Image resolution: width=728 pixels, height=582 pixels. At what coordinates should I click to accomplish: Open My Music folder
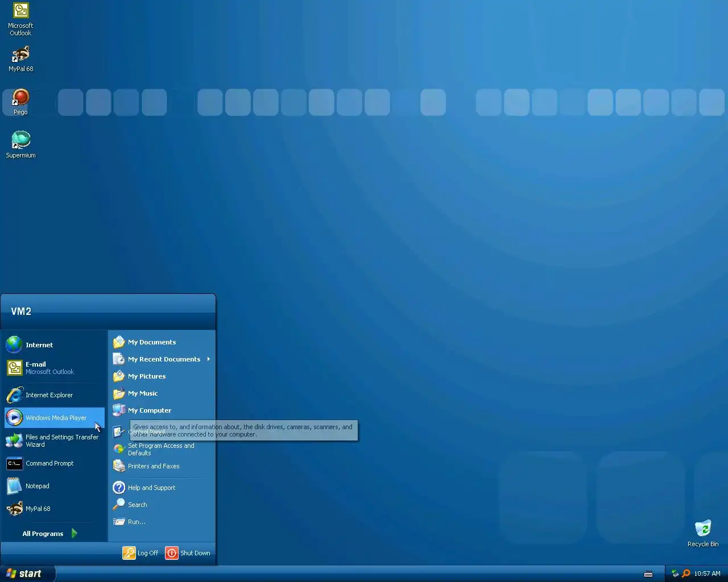pyautogui.click(x=162, y=393)
